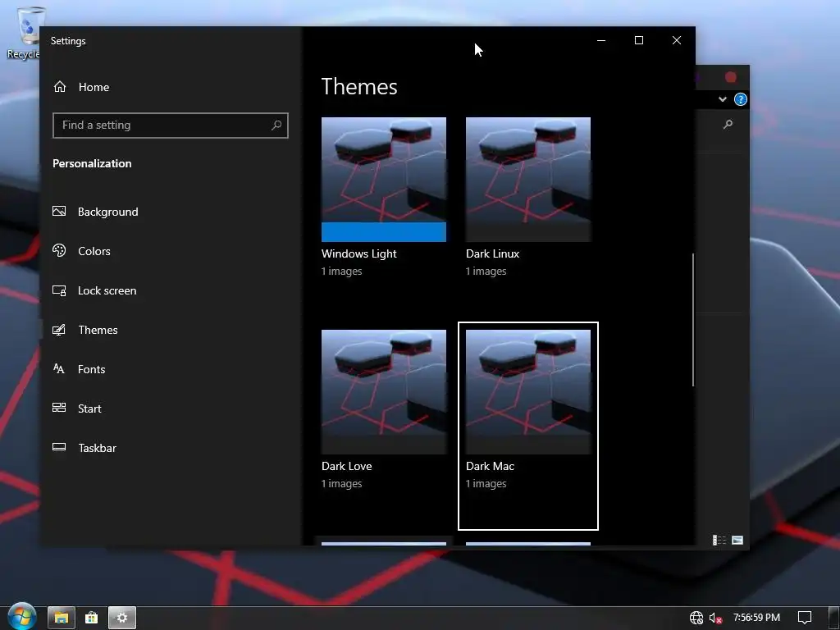
Task: Minimize the Settings window
Action: pyautogui.click(x=601, y=40)
